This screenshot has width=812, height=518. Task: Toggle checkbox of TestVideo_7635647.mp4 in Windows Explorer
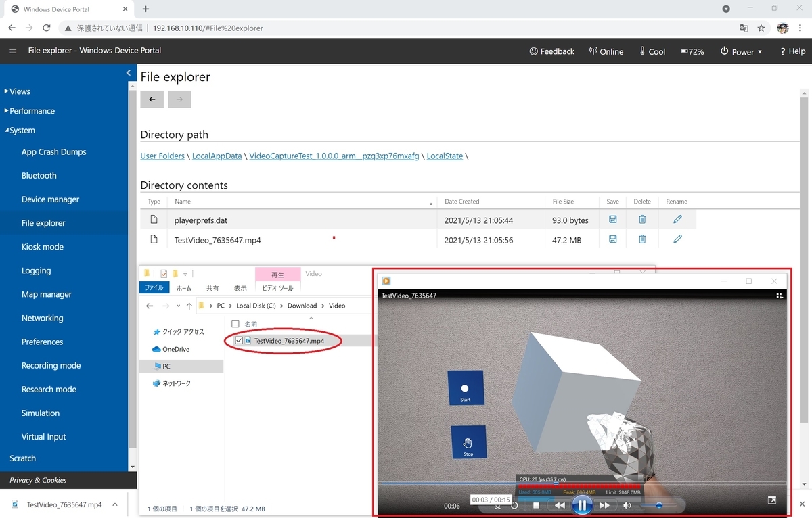click(x=239, y=341)
